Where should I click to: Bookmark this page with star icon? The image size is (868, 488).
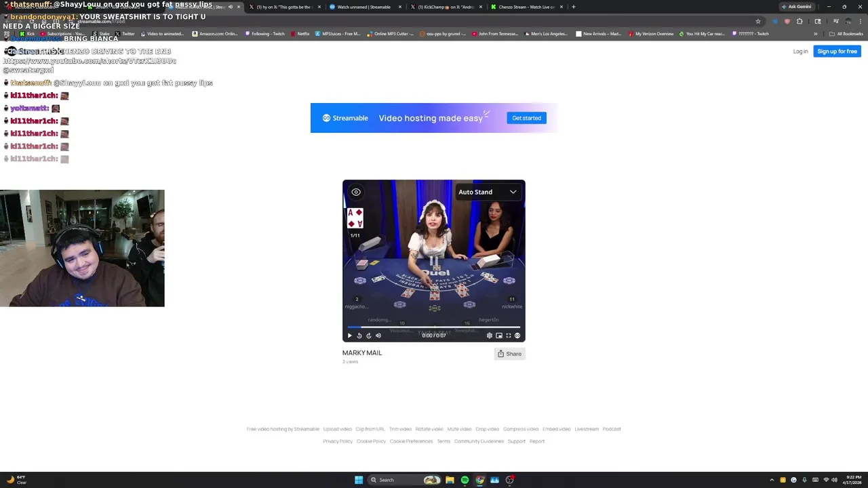coord(758,21)
